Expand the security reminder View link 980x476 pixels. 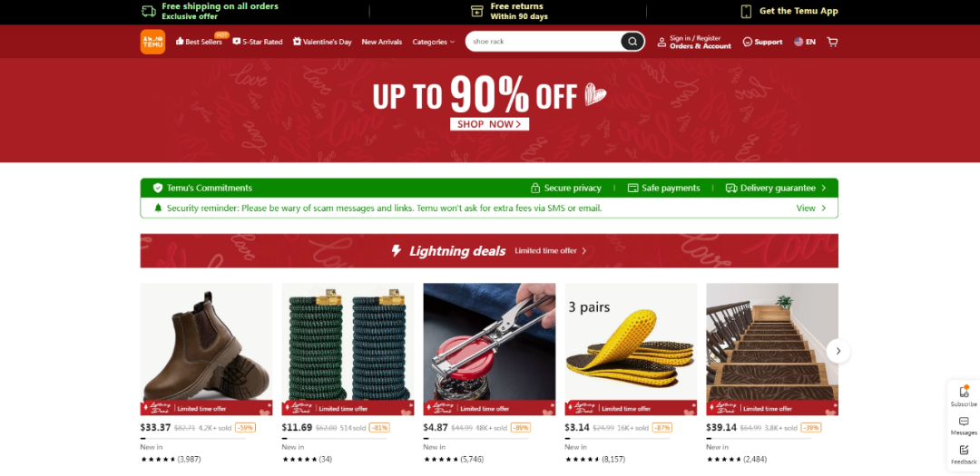(x=811, y=208)
